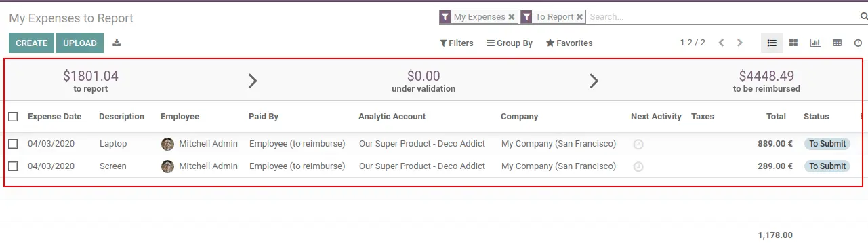
Task: Click the download icon beside Upload
Action: point(117,43)
